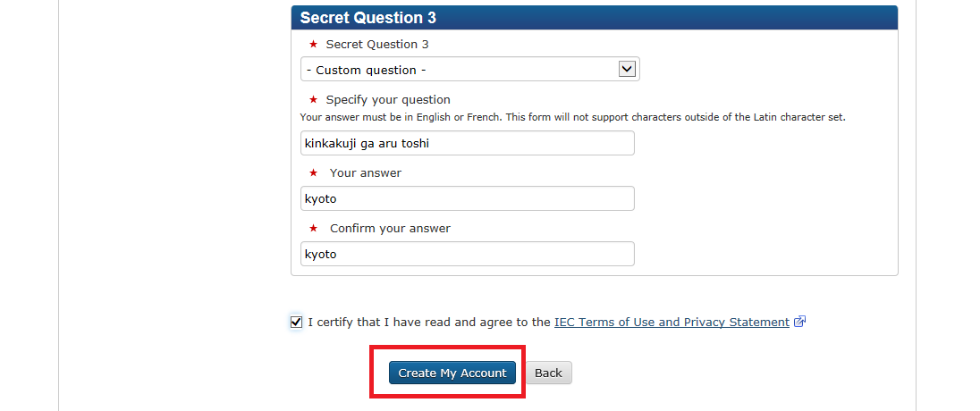Focus the 'kinkakuji ga aru toshi' question field
Screen dimensions: 980x411
pos(468,143)
